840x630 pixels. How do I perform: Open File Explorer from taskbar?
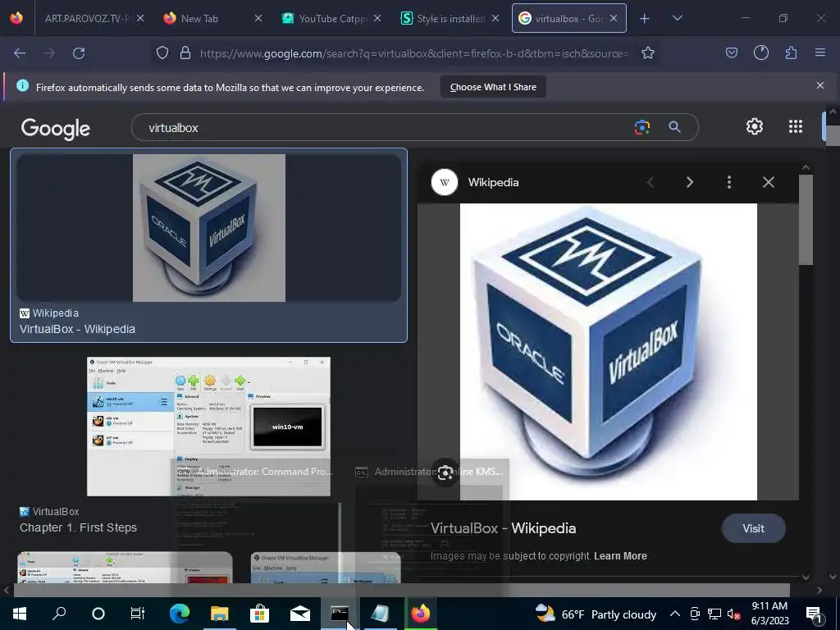coord(220,614)
